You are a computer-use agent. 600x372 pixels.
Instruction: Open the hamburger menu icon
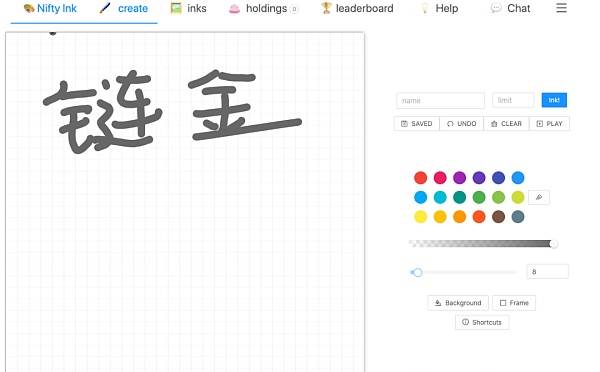tap(561, 8)
